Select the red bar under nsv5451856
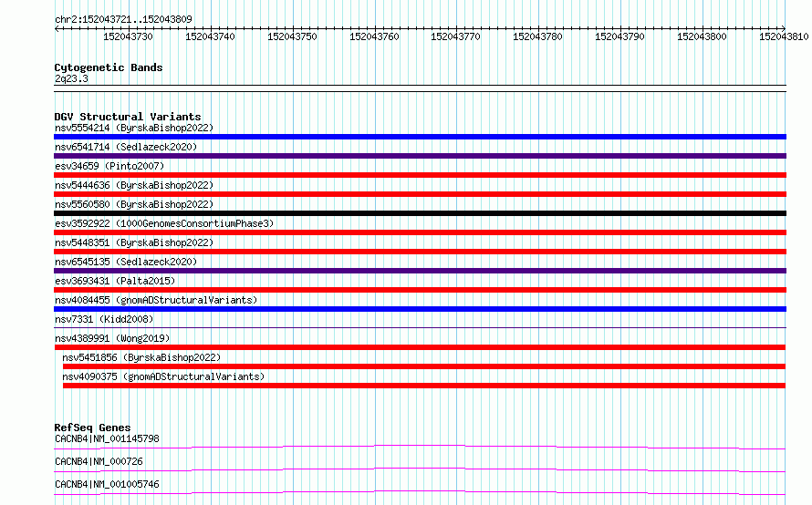 (424, 366)
